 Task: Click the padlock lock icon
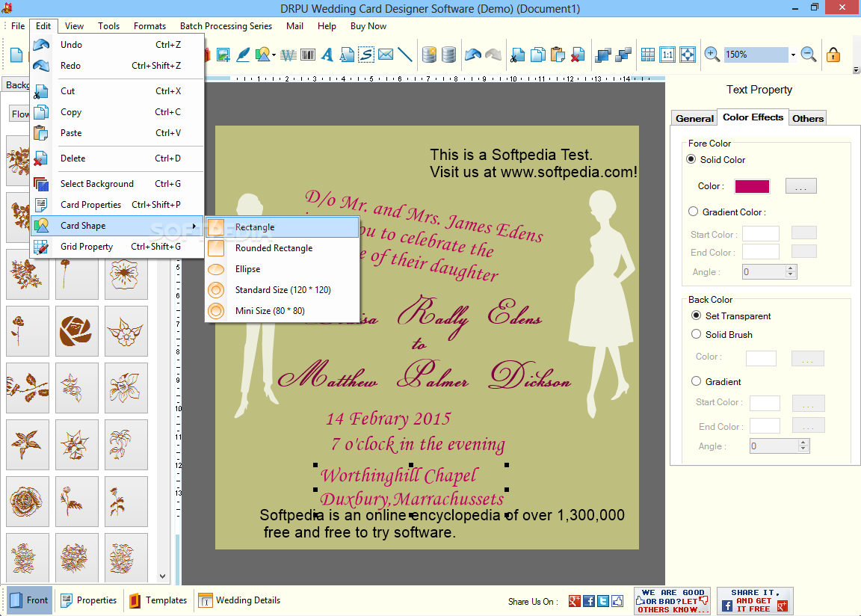[833, 55]
